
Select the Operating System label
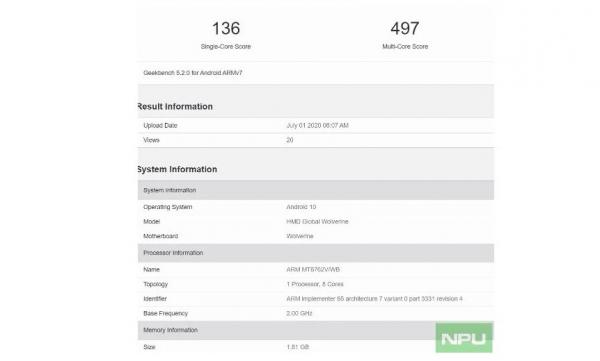point(168,207)
